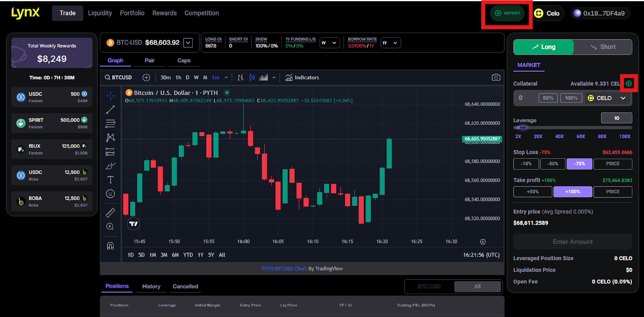Expand the BTC-USD pair selector

[188, 43]
